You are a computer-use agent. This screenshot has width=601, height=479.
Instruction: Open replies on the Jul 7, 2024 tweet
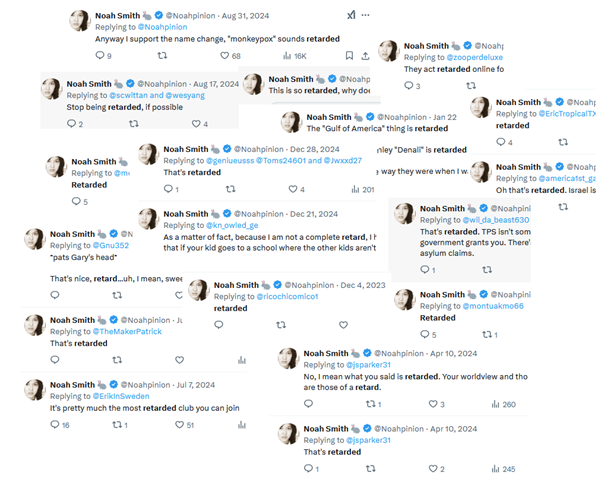pyautogui.click(x=55, y=425)
